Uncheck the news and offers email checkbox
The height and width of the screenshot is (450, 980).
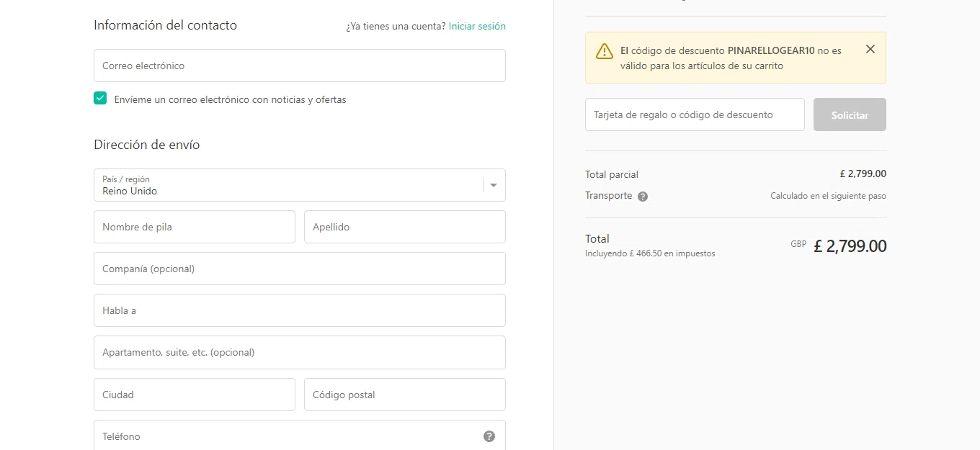coord(100,99)
